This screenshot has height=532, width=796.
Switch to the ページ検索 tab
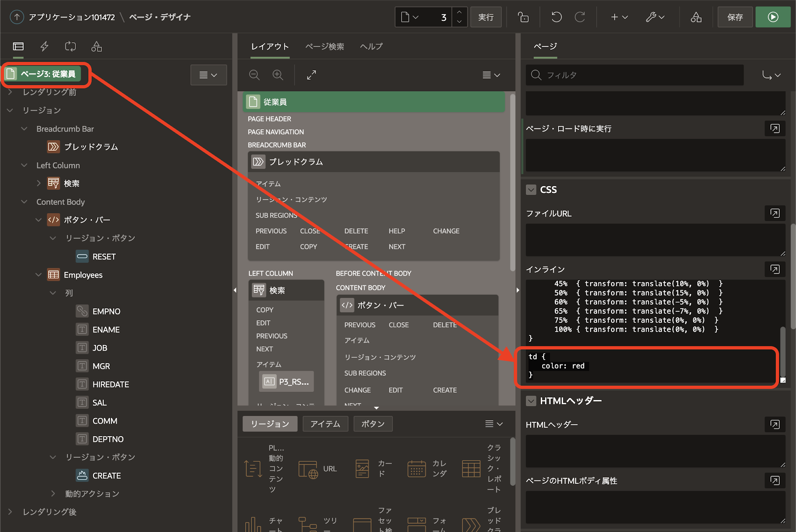(325, 47)
